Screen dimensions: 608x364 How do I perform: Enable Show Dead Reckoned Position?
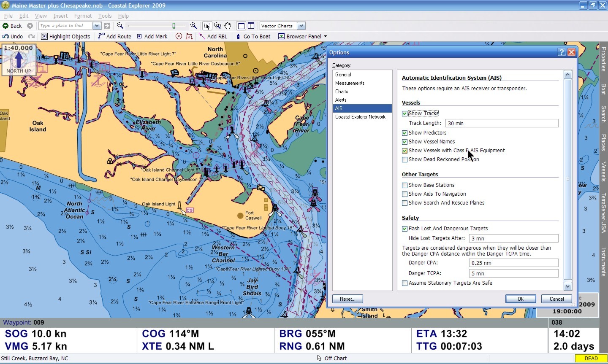404,159
